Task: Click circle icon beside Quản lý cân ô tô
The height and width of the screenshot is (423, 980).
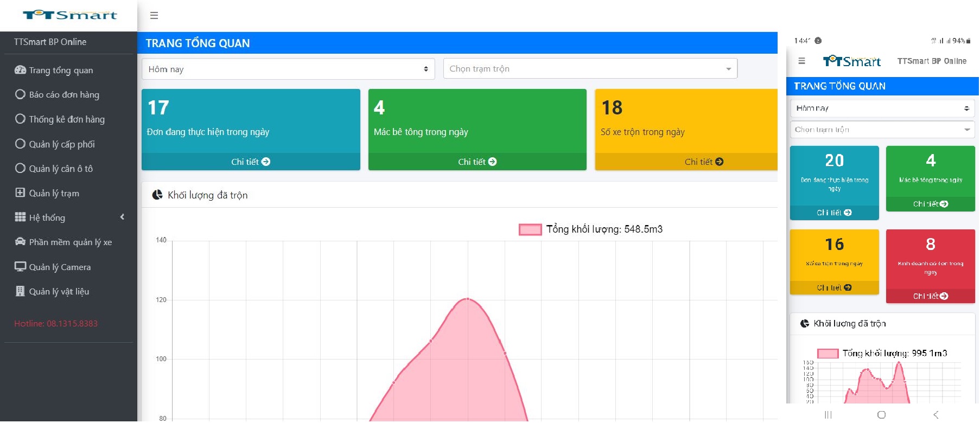Action: point(20,168)
